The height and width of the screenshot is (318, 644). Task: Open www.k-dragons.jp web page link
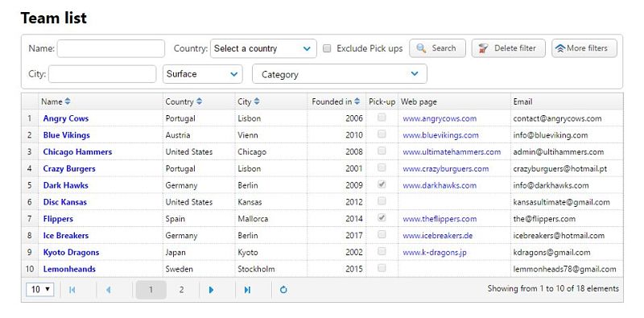click(435, 252)
